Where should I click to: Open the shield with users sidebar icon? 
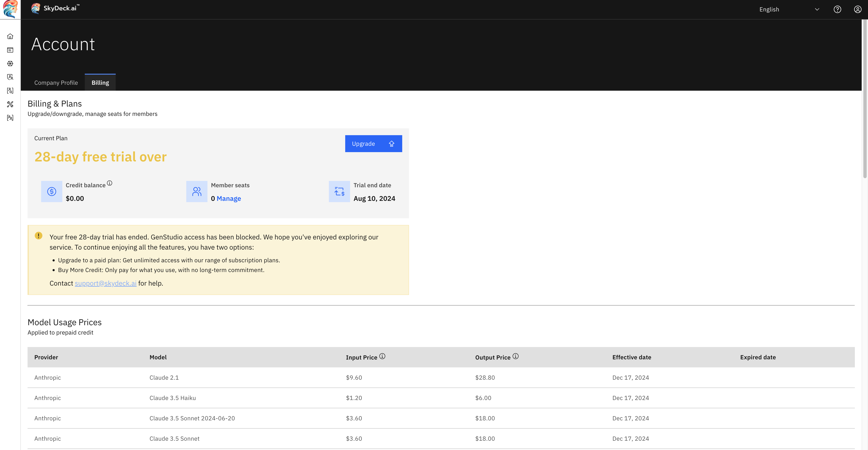click(x=10, y=77)
